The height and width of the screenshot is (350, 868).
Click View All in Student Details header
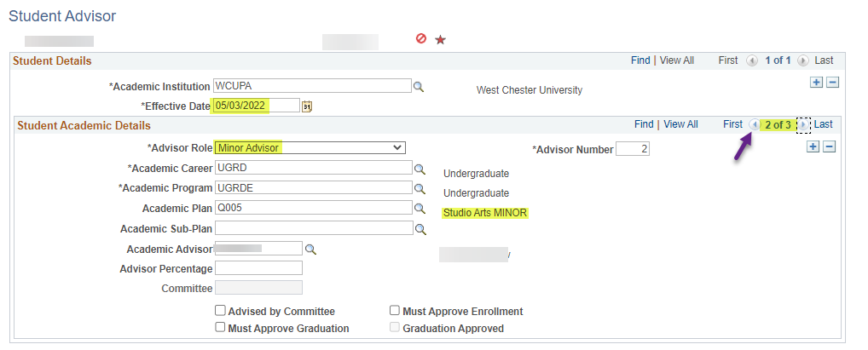677,60
